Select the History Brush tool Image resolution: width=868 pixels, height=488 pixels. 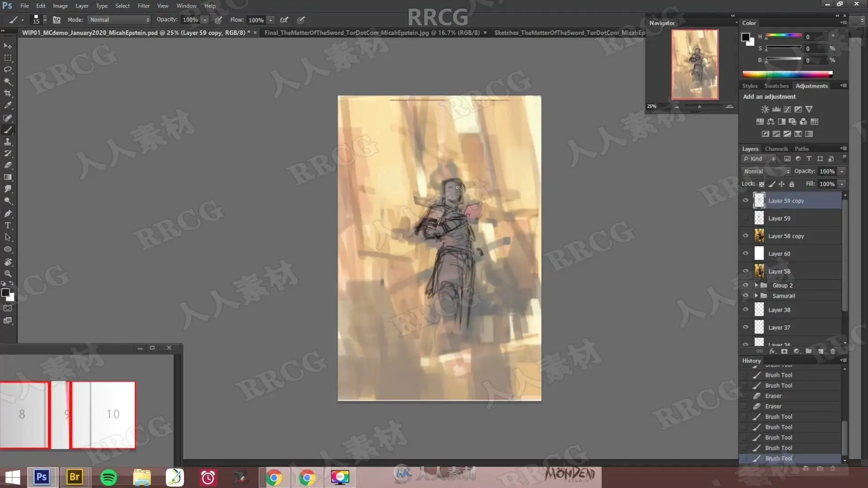(x=8, y=154)
